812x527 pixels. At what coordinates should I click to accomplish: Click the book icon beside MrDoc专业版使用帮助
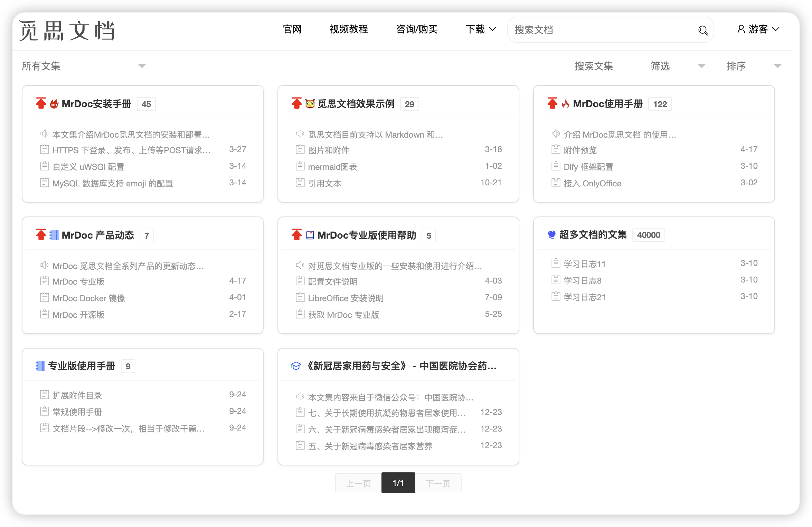click(310, 235)
